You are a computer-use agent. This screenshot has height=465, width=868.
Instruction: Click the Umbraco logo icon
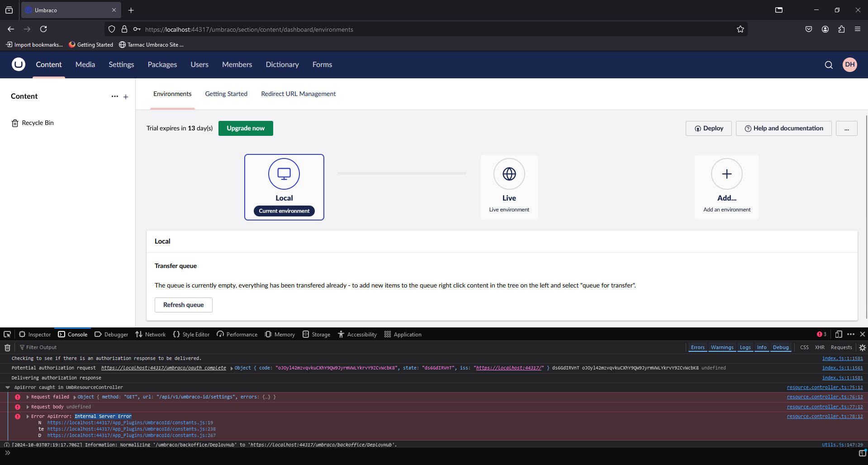(19, 64)
